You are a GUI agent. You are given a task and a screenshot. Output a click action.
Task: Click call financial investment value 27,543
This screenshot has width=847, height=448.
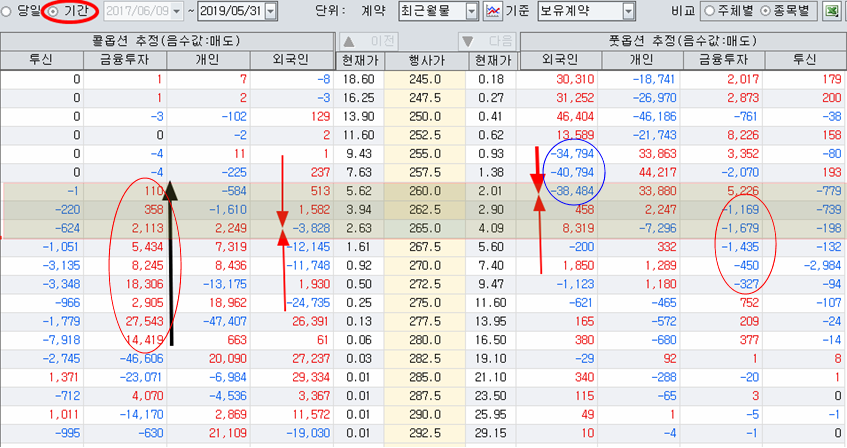(144, 322)
